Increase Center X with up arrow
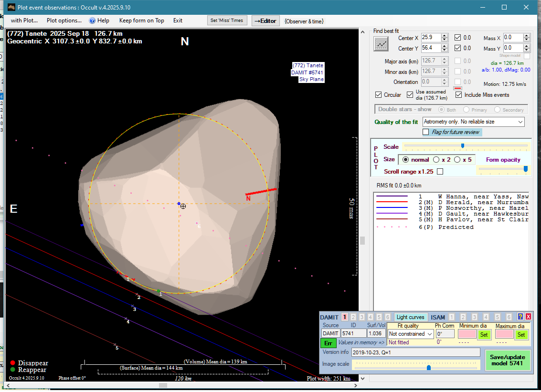The image size is (541, 392). click(x=445, y=35)
